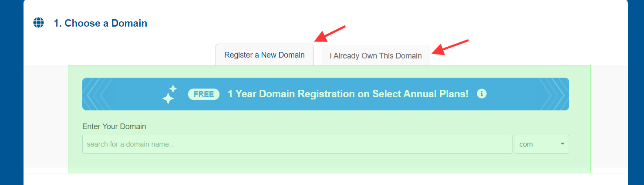This screenshot has height=185, width=644.
Task: Click the globe icon beside Choose a Domain
Action: pos(39,23)
